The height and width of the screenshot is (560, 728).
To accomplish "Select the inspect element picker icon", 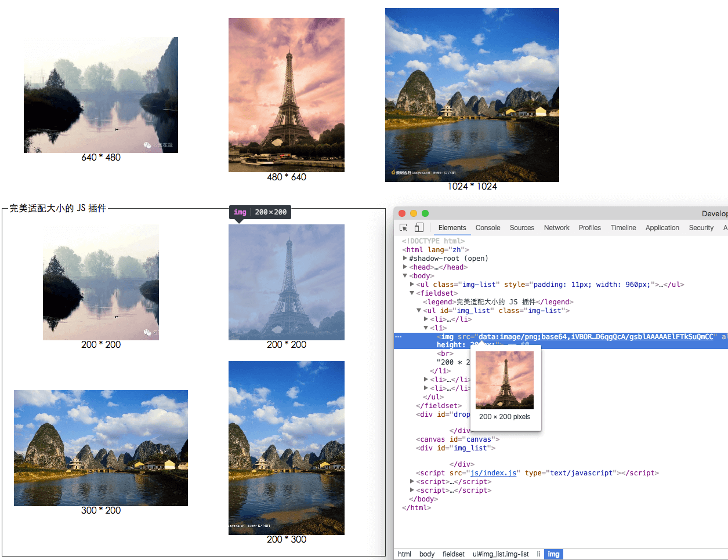I will pos(403,228).
